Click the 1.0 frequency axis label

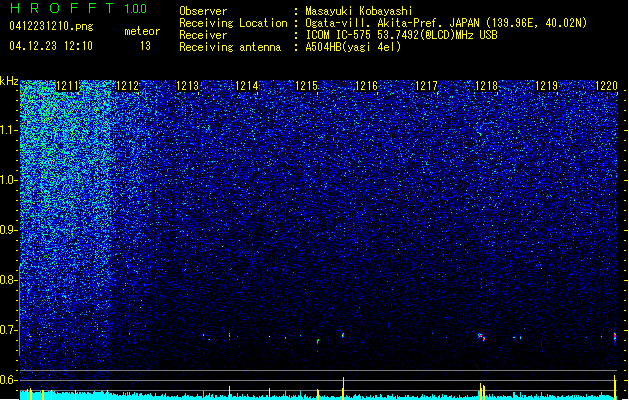tap(9, 180)
